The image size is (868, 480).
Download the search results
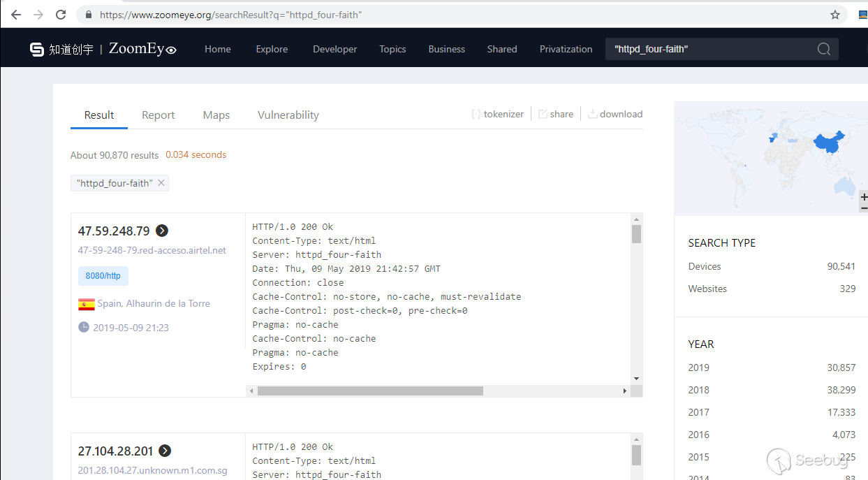(x=615, y=114)
